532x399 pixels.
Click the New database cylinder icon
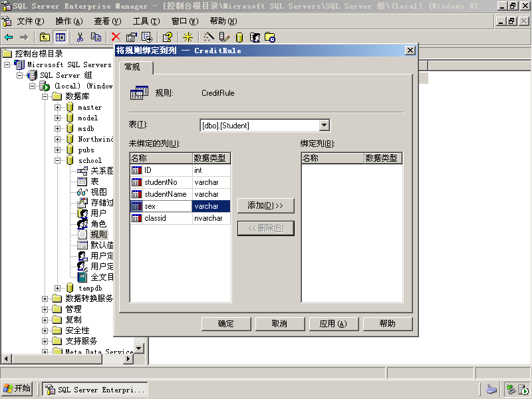click(x=239, y=37)
